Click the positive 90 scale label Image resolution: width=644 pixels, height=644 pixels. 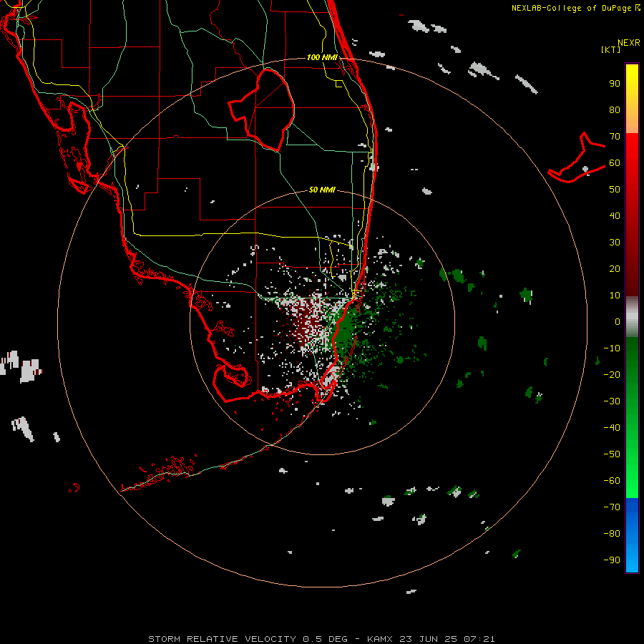tap(615, 84)
